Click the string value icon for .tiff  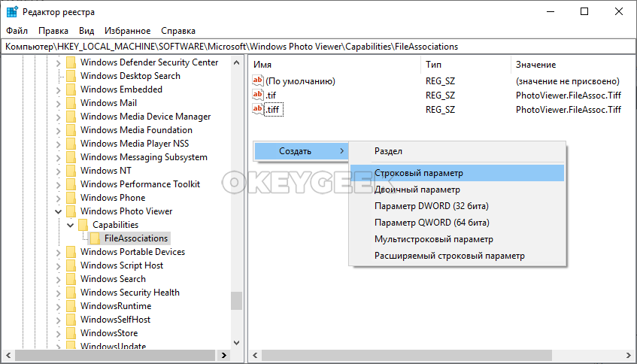coord(259,109)
